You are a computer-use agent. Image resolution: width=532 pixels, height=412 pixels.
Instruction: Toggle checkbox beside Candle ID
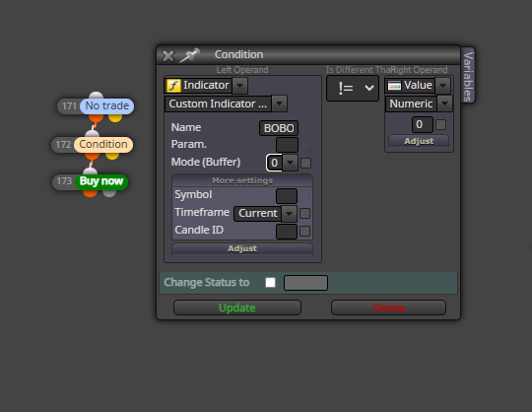click(305, 231)
